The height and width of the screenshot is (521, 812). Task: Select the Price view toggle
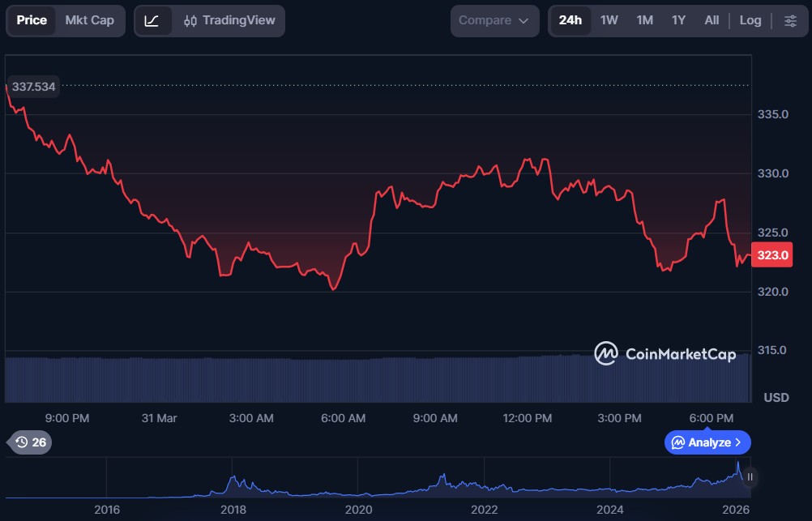point(32,20)
